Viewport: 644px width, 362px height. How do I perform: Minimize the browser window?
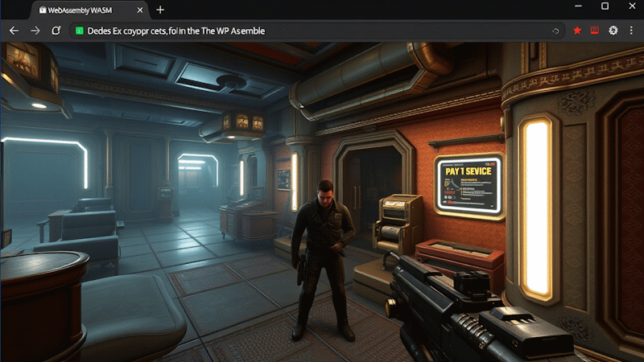(578, 6)
